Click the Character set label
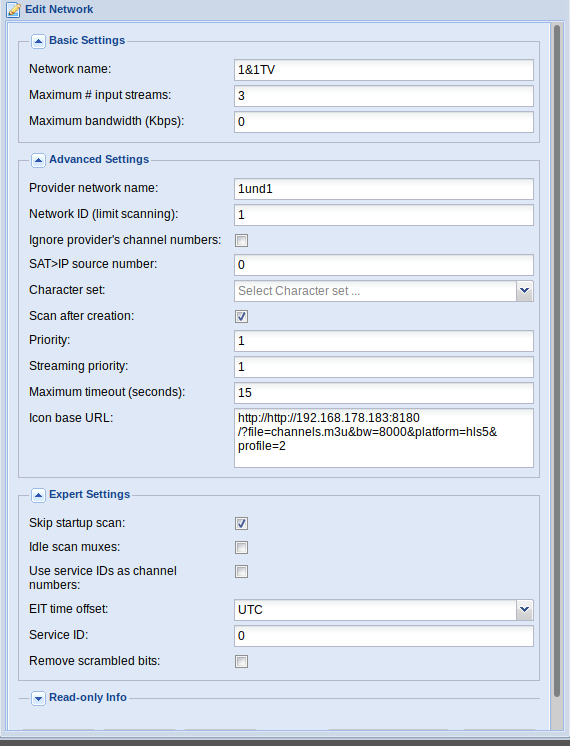Screen dimensions: 570x746 (67, 290)
